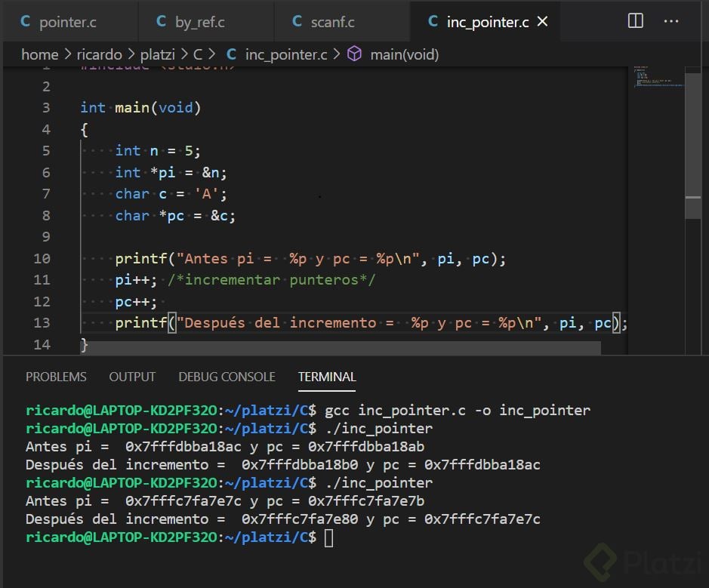Open the More Actions ellipsis menu
Image resolution: width=709 pixels, height=588 pixels.
[x=670, y=21]
